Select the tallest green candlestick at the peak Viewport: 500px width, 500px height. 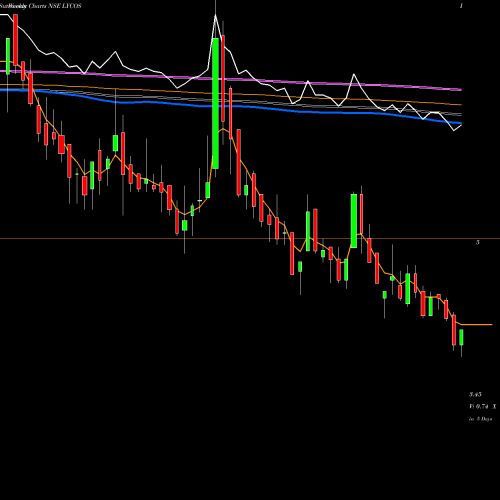[216, 103]
